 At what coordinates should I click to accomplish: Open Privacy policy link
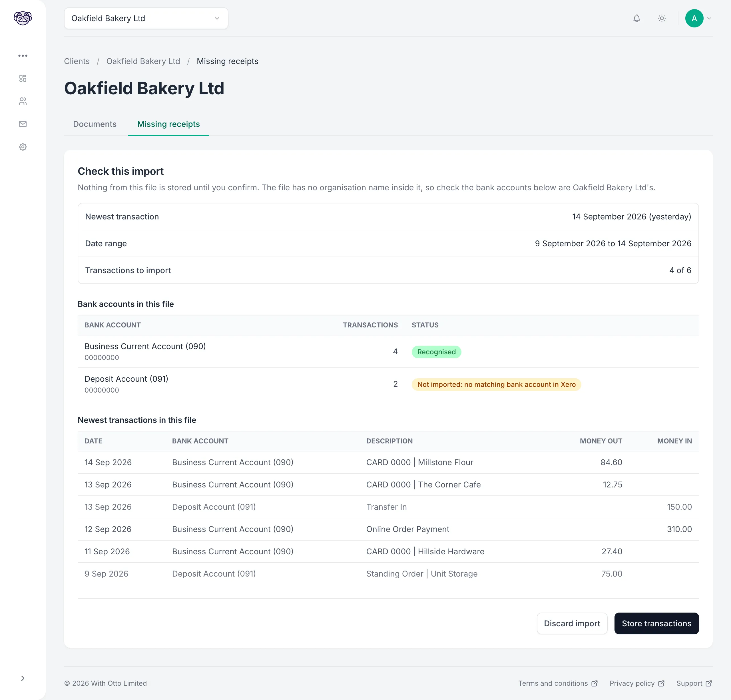tap(637, 683)
